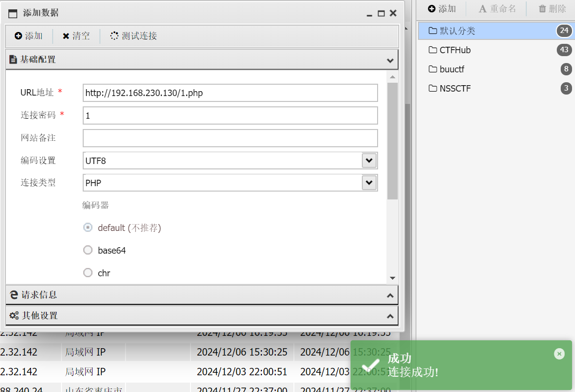The image size is (575, 392).
Task: Select the 默认分类 category folder
Action: pos(497,31)
